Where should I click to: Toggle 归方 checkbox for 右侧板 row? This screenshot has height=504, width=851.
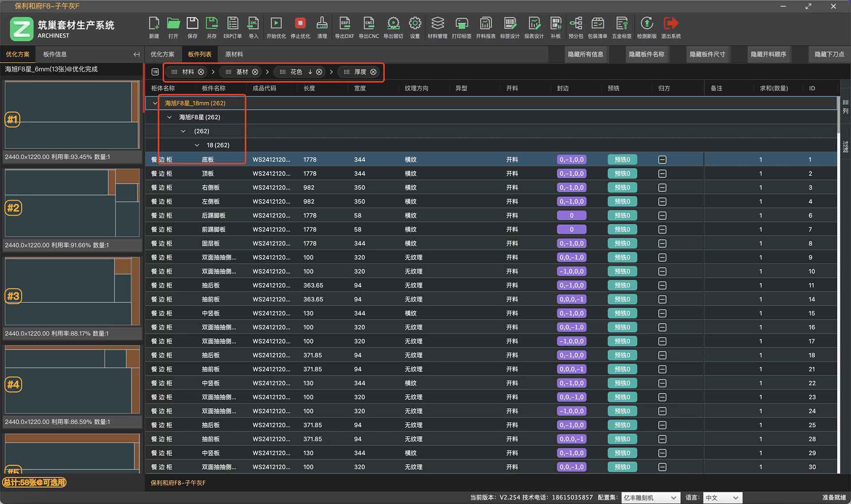[662, 188]
